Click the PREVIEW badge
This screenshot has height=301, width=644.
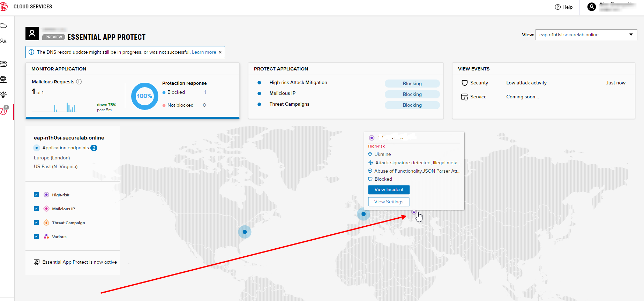pyautogui.click(x=54, y=37)
